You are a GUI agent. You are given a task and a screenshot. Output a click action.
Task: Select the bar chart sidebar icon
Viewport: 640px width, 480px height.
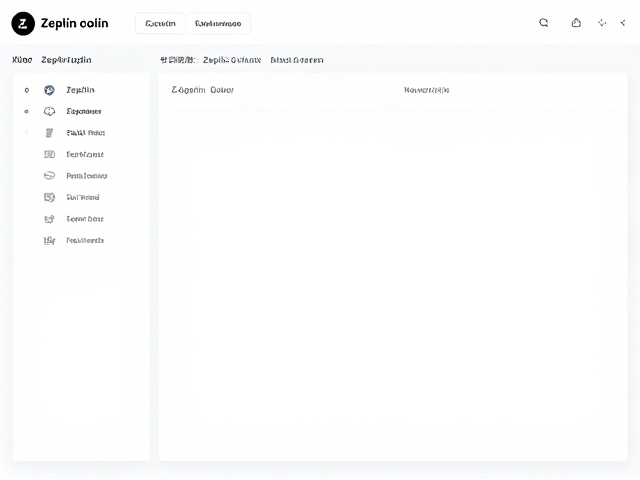(x=49, y=240)
